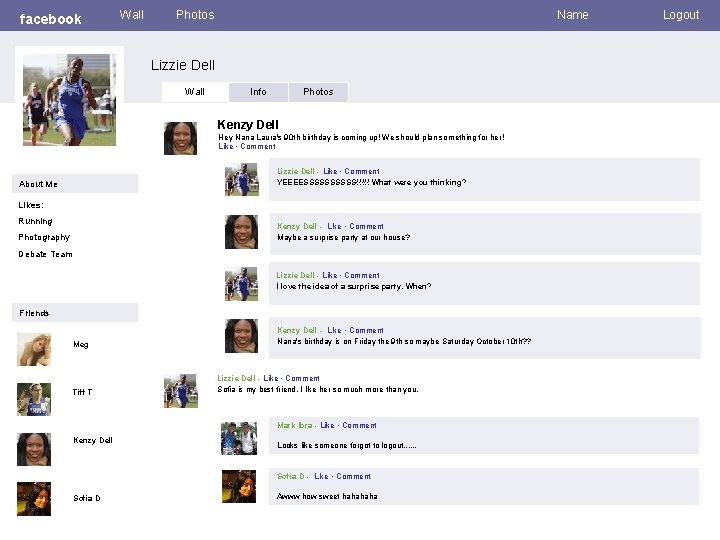Like the 'I love the idea' reply
The width and height of the screenshot is (720, 540).
(330, 275)
